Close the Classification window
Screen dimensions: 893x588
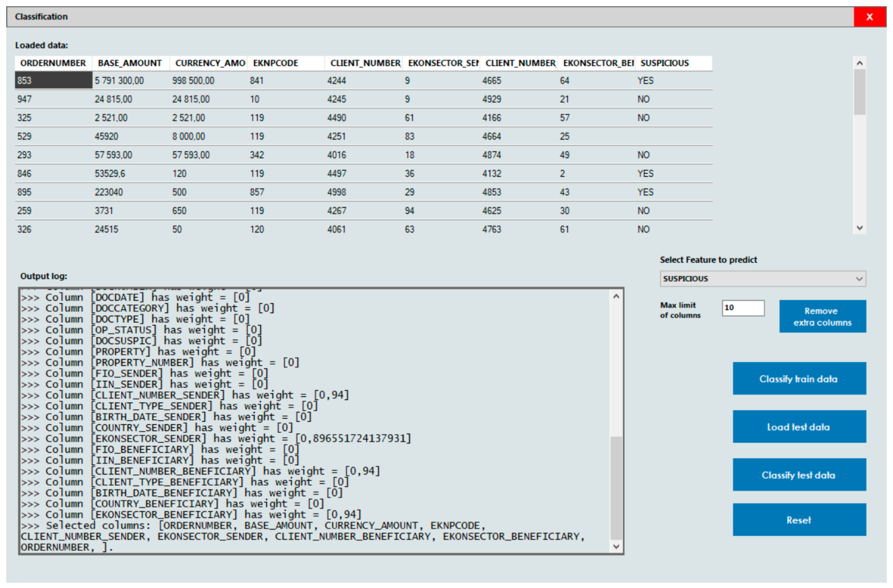[869, 17]
